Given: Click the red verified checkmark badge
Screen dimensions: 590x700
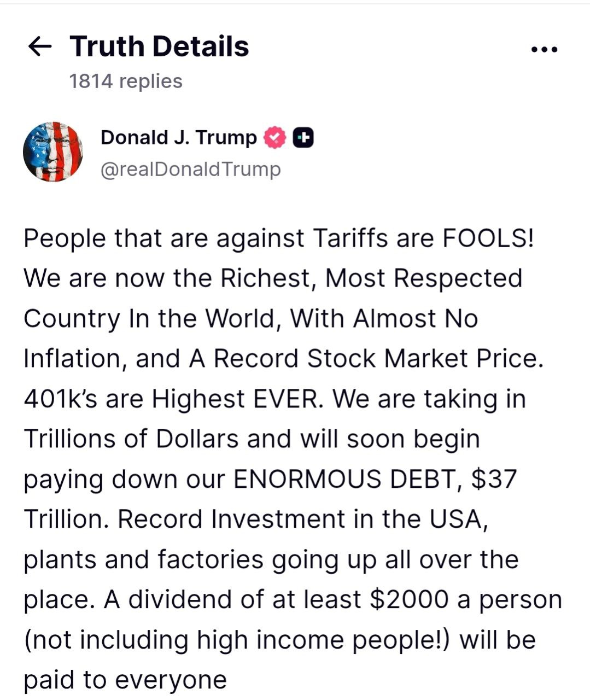Looking at the screenshot, I should (x=275, y=138).
